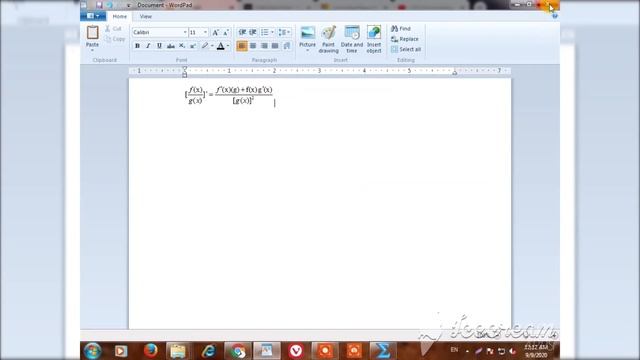640x360 pixels.
Task: Click the Copy button
Action: (115, 39)
